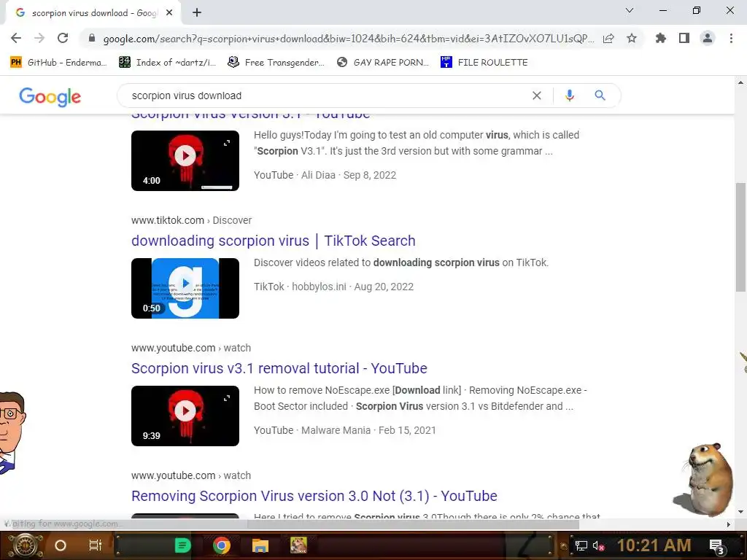Image resolution: width=747 pixels, height=560 pixels.
Task: Go back to the previous page
Action: [x=16, y=38]
